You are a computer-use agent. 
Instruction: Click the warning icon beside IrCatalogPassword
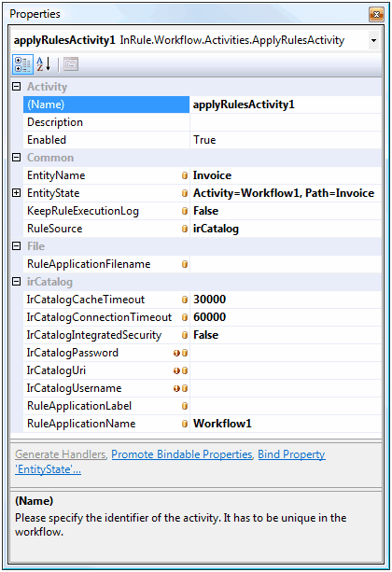point(176,353)
